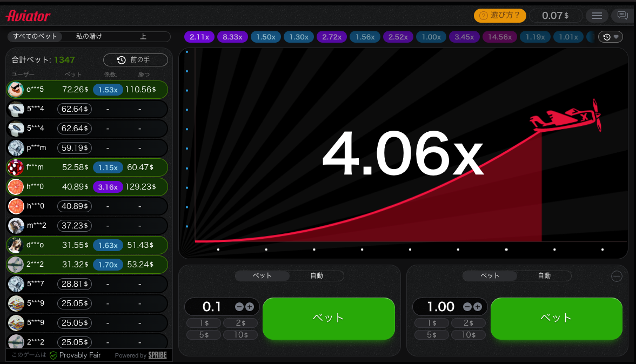Viewport: 636px width, 364px height.
Task: Place bet with right green button
Action: [x=557, y=319]
